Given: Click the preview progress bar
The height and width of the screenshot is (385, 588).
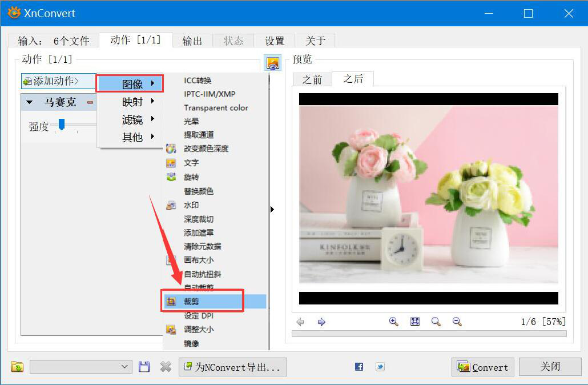Looking at the screenshot, I should (x=429, y=334).
